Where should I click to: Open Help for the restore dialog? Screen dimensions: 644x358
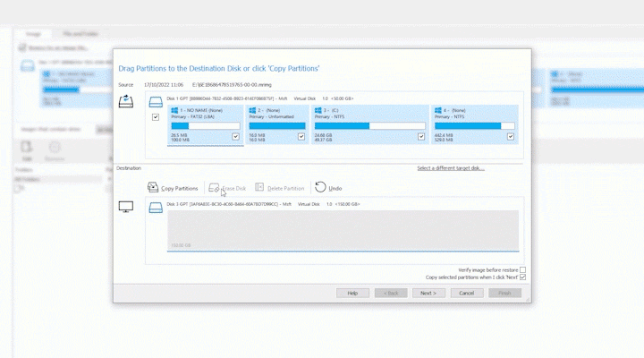pyautogui.click(x=352, y=293)
